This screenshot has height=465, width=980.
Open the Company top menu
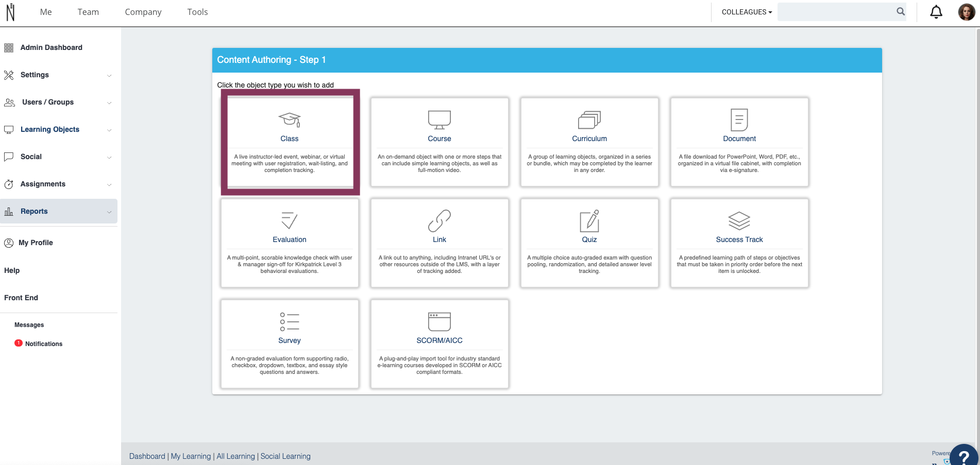(143, 12)
